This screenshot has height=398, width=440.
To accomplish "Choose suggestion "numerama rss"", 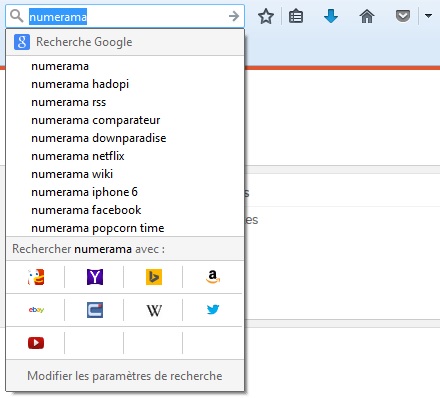I will 125,102.
